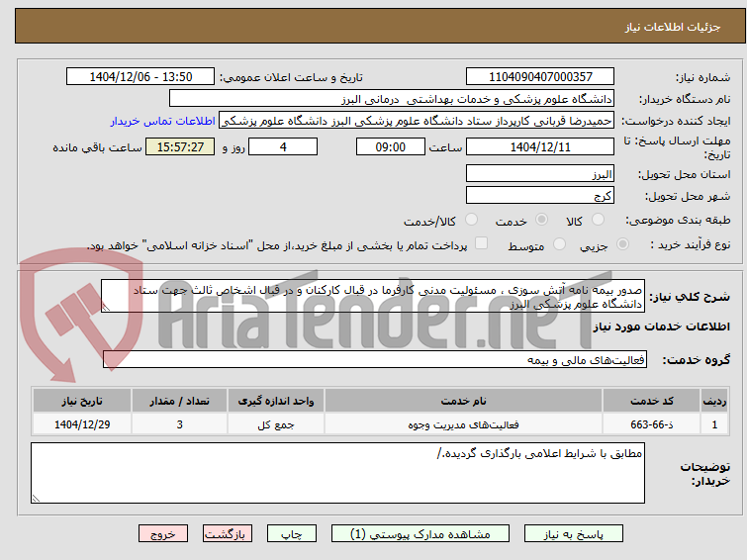The image size is (747, 560).
Task: Select the کالا radio button
Action: (x=598, y=220)
